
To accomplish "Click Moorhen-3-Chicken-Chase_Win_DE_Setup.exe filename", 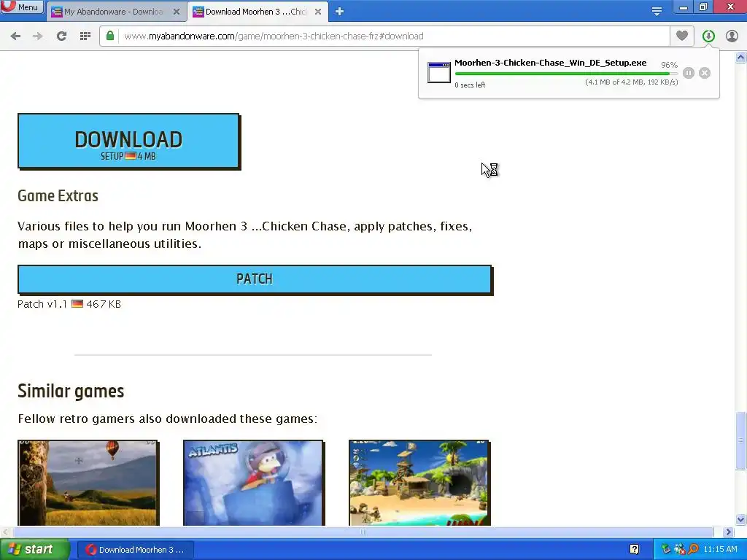I will [x=550, y=63].
